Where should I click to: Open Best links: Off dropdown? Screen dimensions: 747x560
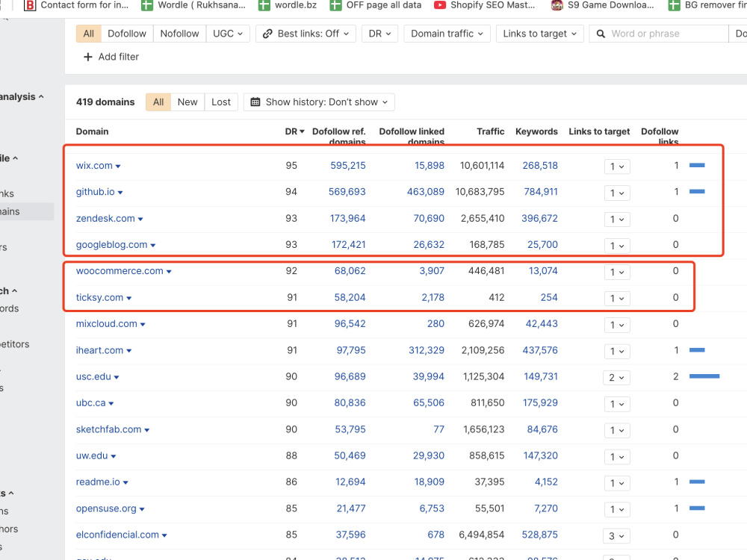(x=306, y=34)
